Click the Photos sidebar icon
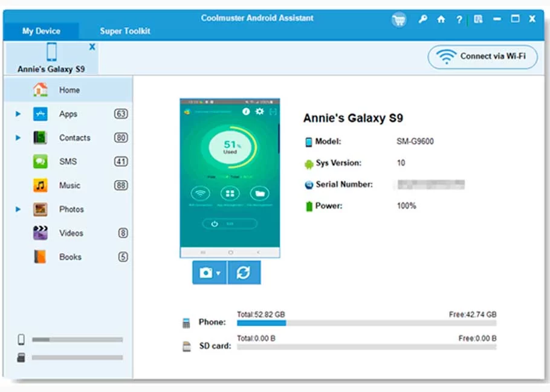This screenshot has width=550, height=392. (40, 210)
